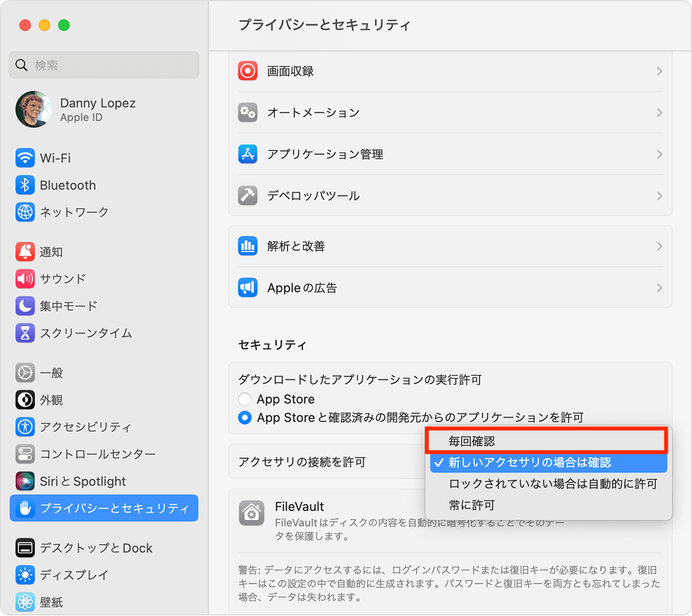The width and height of the screenshot is (692, 616).
Task: Open Wi-Fi settings icon in sidebar
Action: pos(25,158)
